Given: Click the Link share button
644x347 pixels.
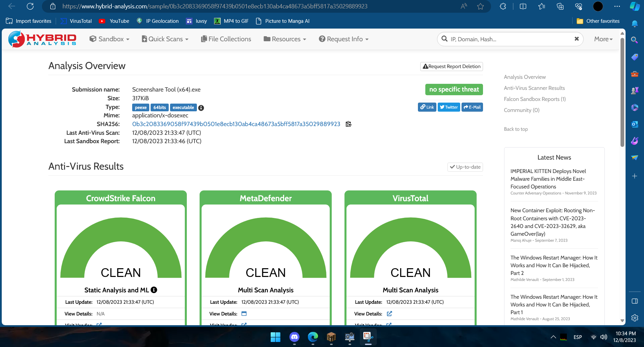Looking at the screenshot, I should click(427, 107).
